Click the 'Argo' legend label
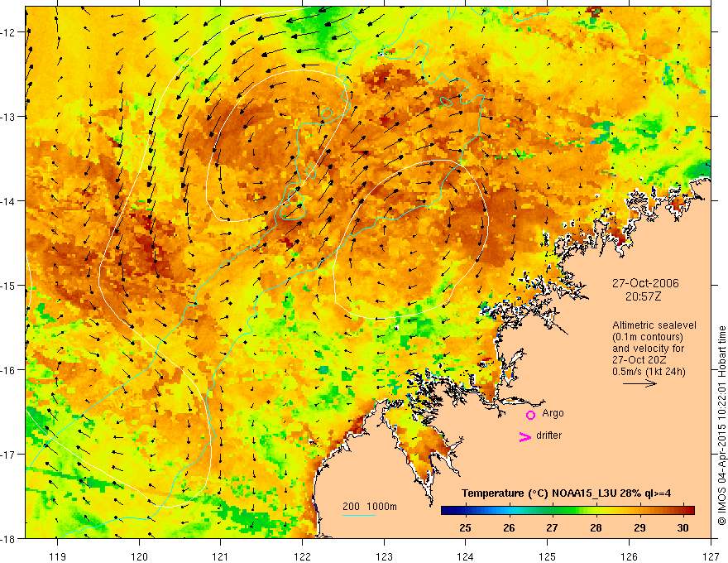Viewport: 728px width, 563px height. pos(553,413)
